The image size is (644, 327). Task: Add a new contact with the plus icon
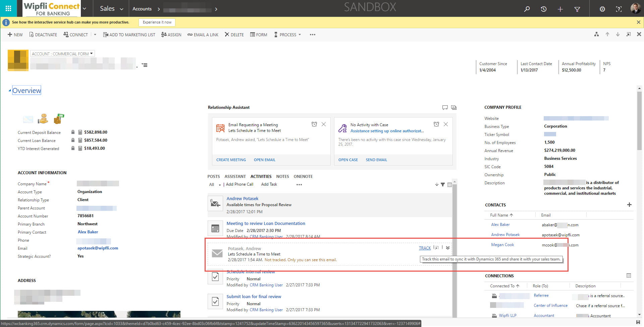coord(629,204)
